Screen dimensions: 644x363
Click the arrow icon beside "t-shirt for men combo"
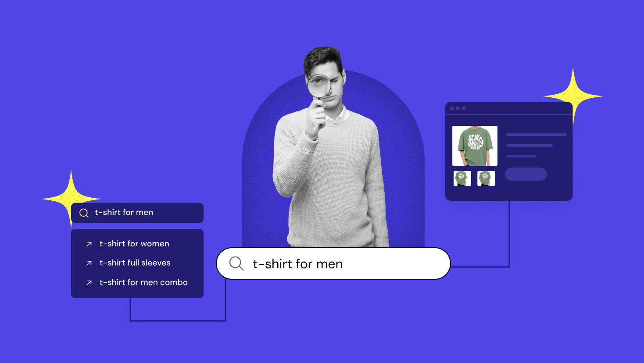point(89,283)
